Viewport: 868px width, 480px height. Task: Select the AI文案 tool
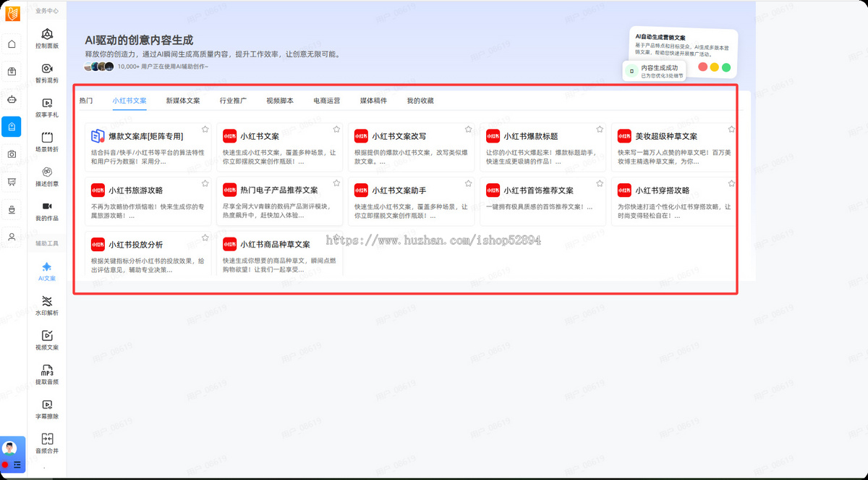coord(47,271)
